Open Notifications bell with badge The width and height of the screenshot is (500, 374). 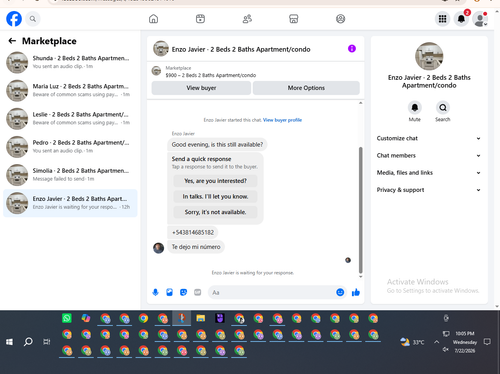(461, 19)
